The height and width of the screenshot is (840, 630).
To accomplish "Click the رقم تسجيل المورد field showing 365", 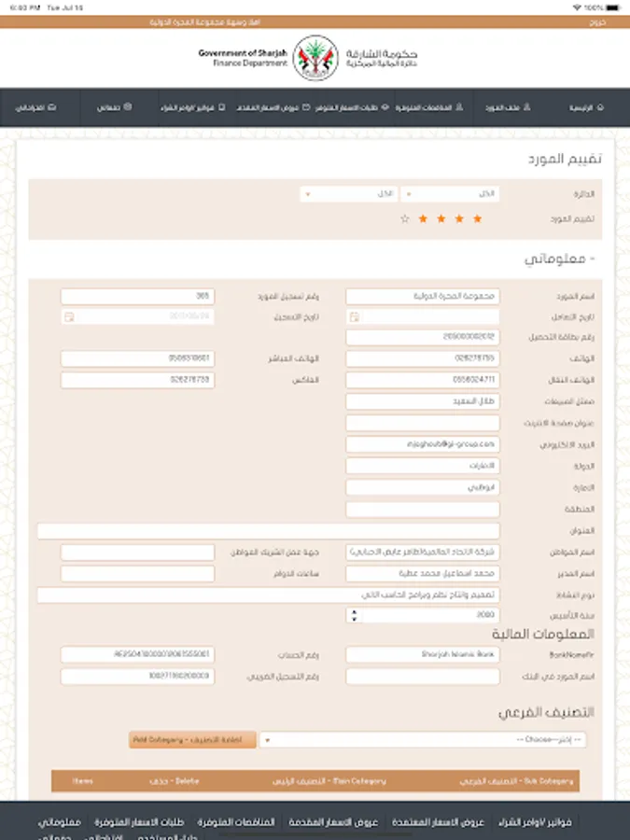I will 138,296.
